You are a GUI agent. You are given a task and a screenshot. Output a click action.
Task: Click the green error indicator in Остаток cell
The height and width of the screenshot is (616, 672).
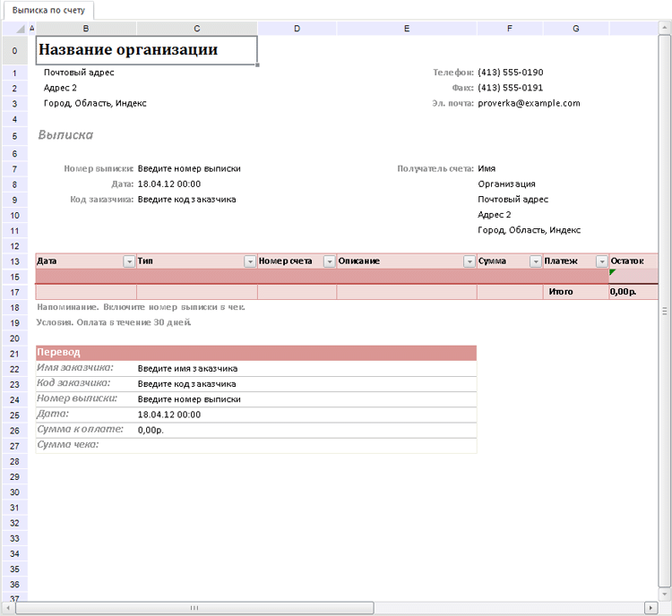click(612, 271)
